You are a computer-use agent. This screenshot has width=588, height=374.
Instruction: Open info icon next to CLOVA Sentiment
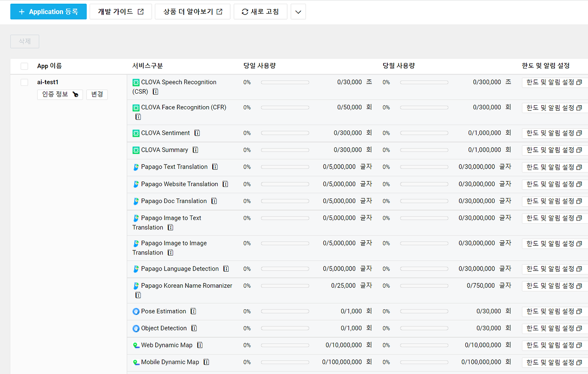[197, 133]
